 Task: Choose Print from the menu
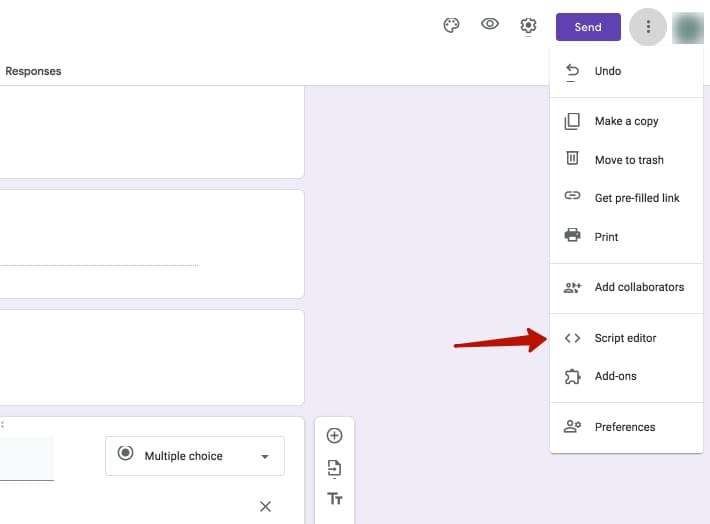(627, 236)
